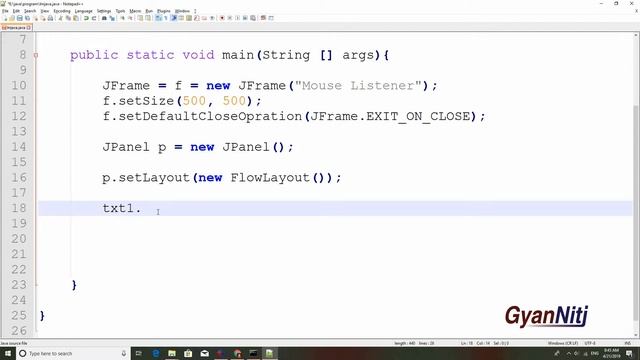Open Replace using the toolbar icon
Viewport: 640px width, 360px height.
pos(112,18)
